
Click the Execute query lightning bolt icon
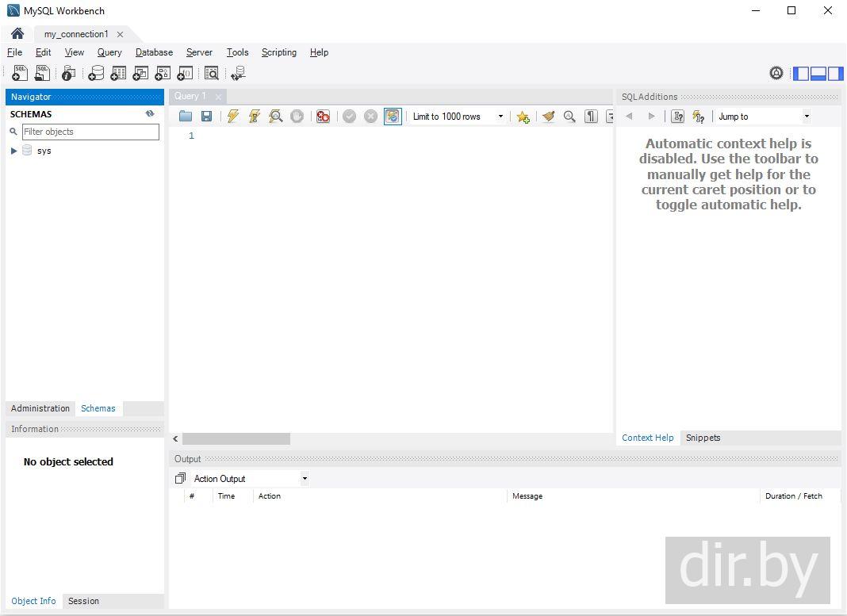tap(232, 117)
